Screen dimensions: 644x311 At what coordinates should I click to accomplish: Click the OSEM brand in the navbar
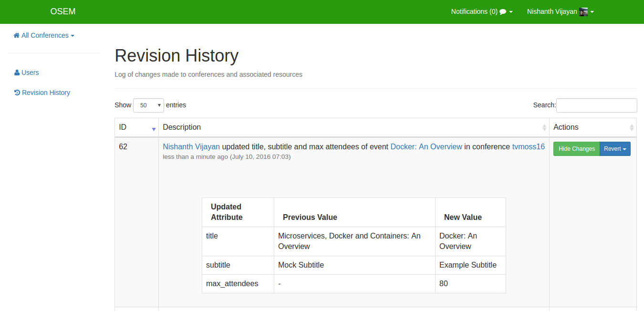[63, 11]
